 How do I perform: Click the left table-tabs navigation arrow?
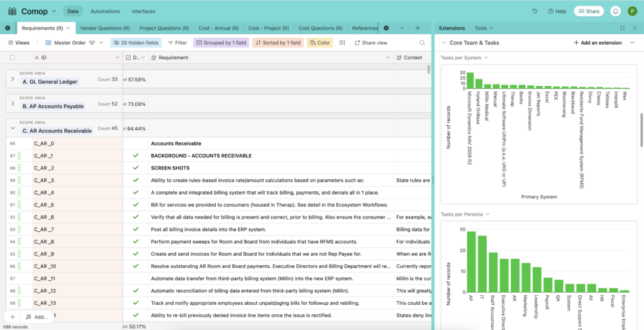click(8, 28)
